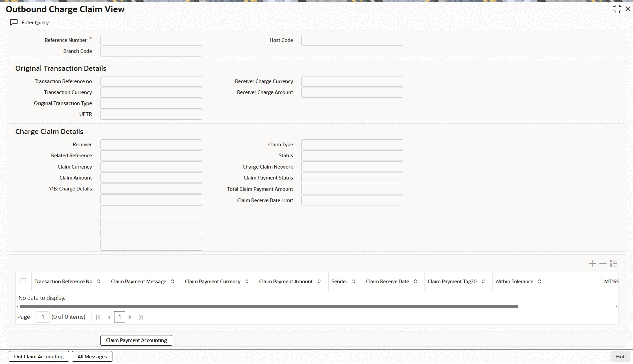This screenshot has height=364, width=633.
Task: Click the Exit button
Action: 620,356
